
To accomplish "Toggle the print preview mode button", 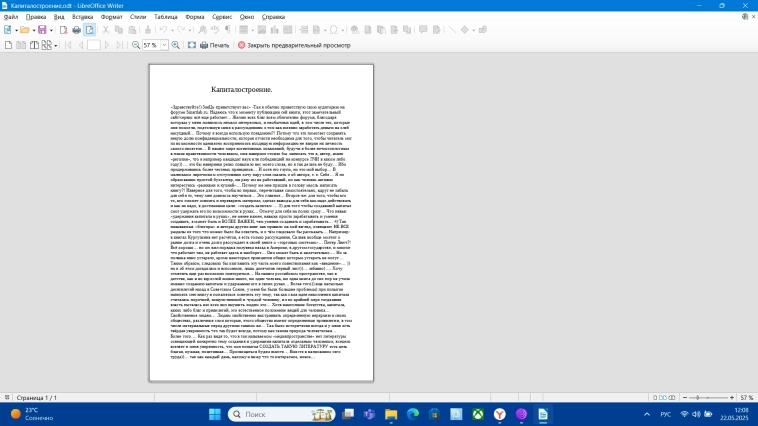I will [90, 30].
